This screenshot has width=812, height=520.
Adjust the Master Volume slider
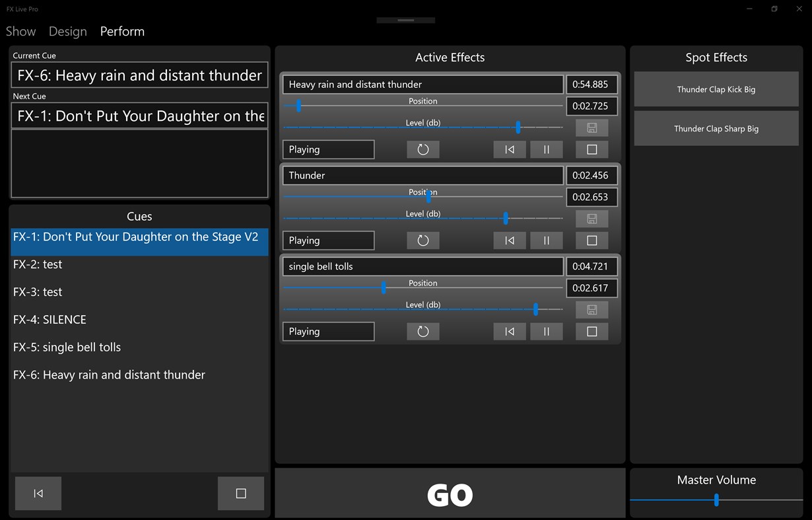(x=716, y=501)
